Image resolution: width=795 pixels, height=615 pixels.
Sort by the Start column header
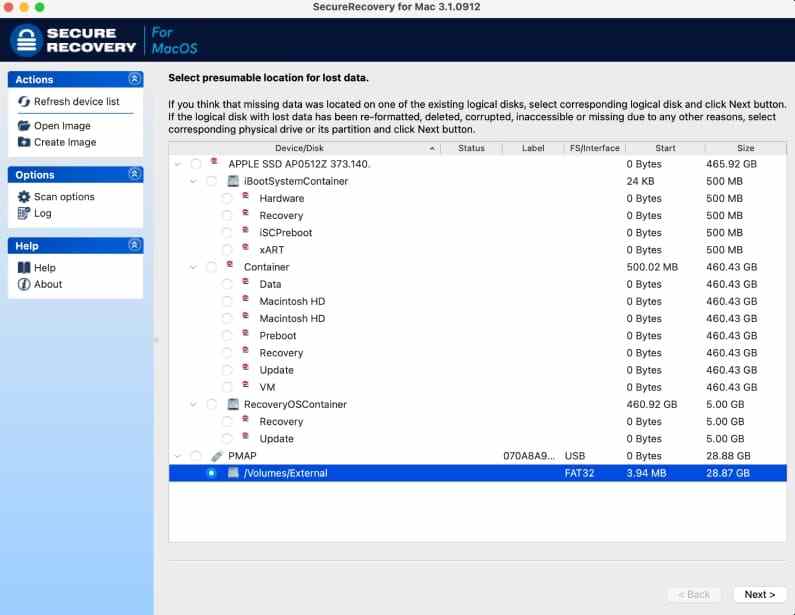click(665, 148)
